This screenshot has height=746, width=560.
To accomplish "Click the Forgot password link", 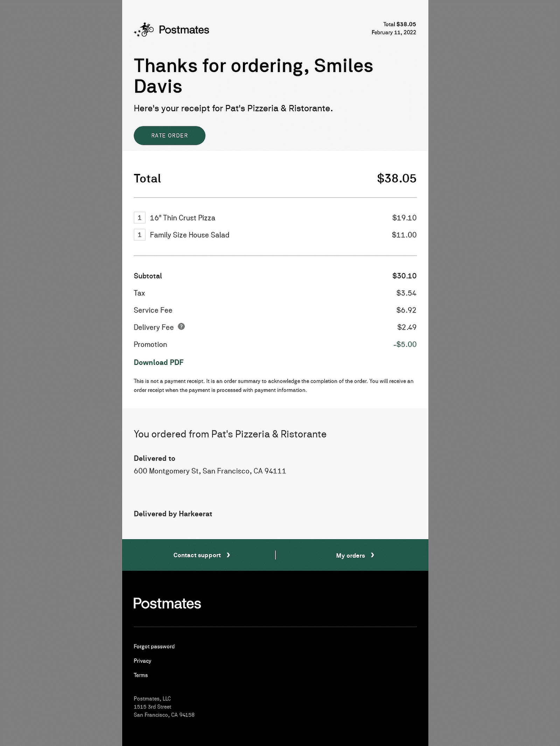I will 154,646.
